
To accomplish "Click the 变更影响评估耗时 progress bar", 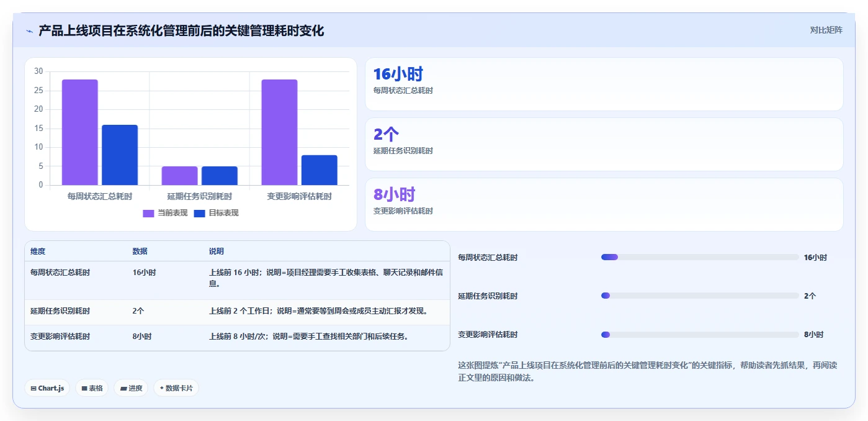I will point(700,335).
